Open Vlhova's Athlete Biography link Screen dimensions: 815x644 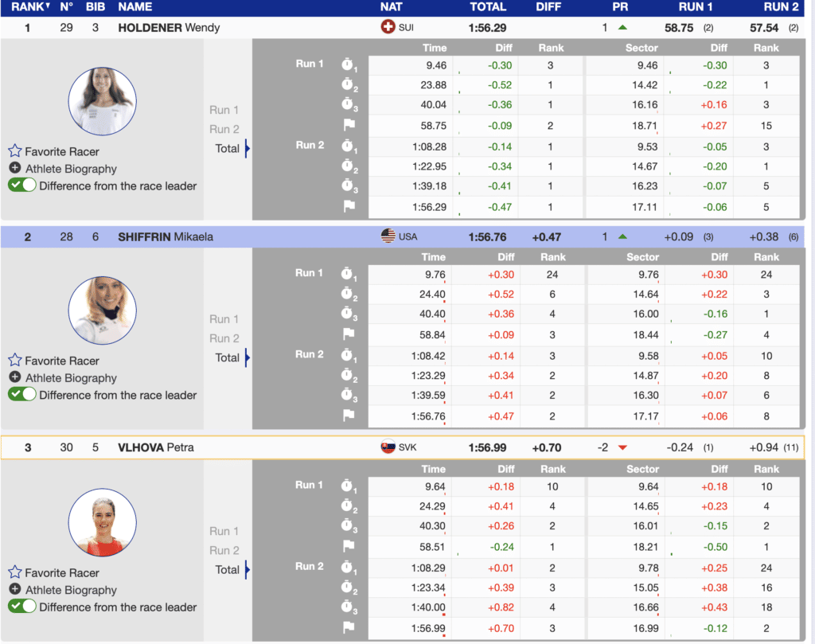click(71, 590)
